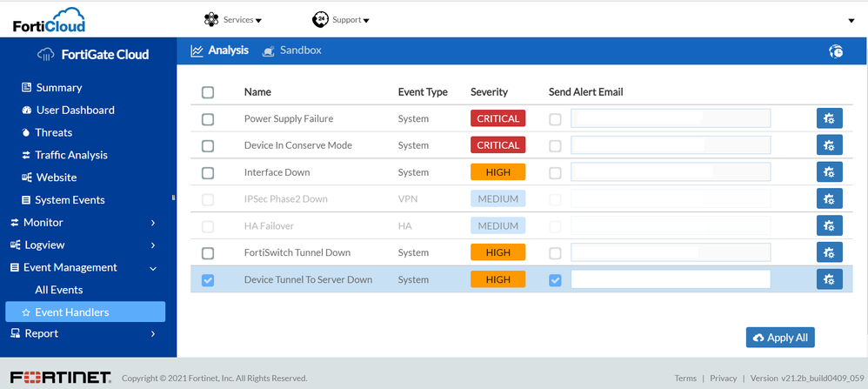
Task: Open the Support dropdown menu
Action: click(x=341, y=20)
